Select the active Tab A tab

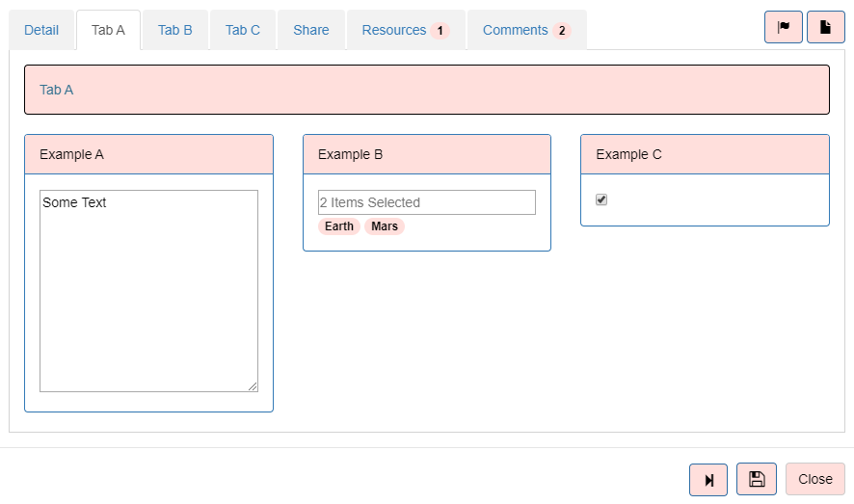coord(108,30)
